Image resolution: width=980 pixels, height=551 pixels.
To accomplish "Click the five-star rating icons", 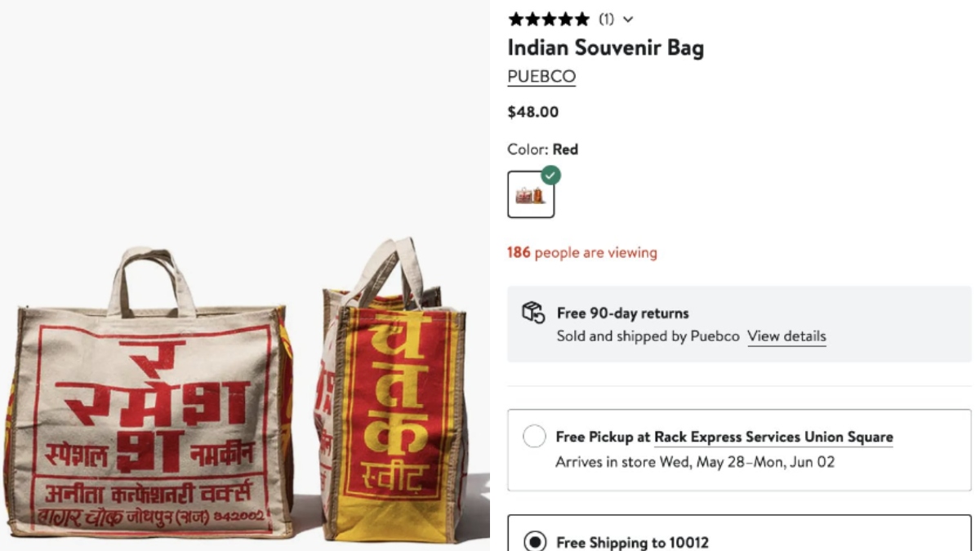I will tap(548, 19).
